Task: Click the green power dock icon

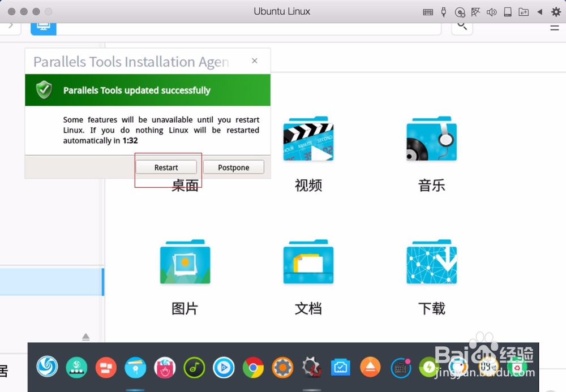Action: tap(429, 368)
